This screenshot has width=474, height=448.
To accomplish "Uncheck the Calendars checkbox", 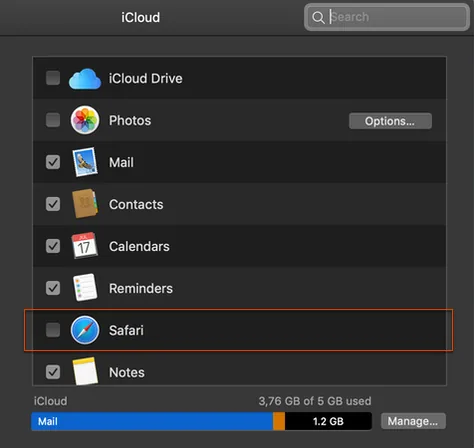I will click(53, 246).
